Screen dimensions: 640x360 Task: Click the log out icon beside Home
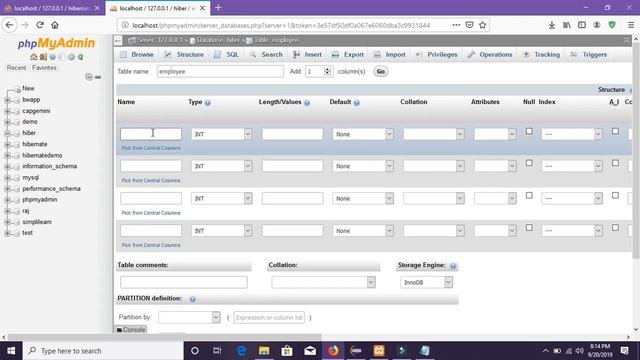point(43,57)
